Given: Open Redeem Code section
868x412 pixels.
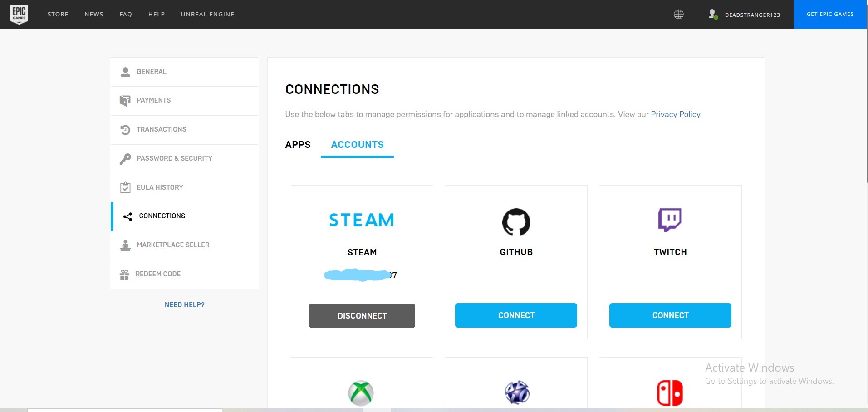Looking at the screenshot, I should click(184, 275).
